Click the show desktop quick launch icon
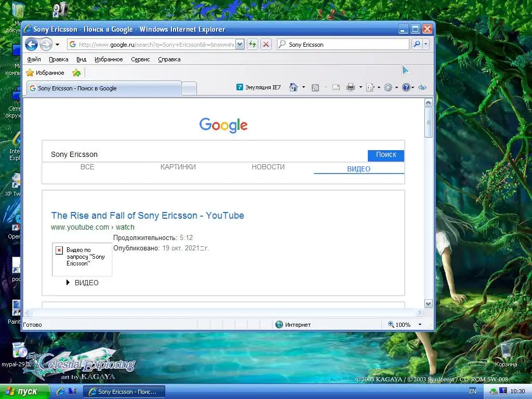The image size is (532, 399). [72, 391]
